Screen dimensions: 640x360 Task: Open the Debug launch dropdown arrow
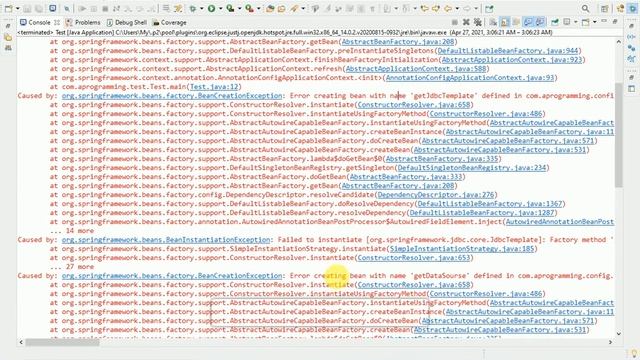[202, 9]
